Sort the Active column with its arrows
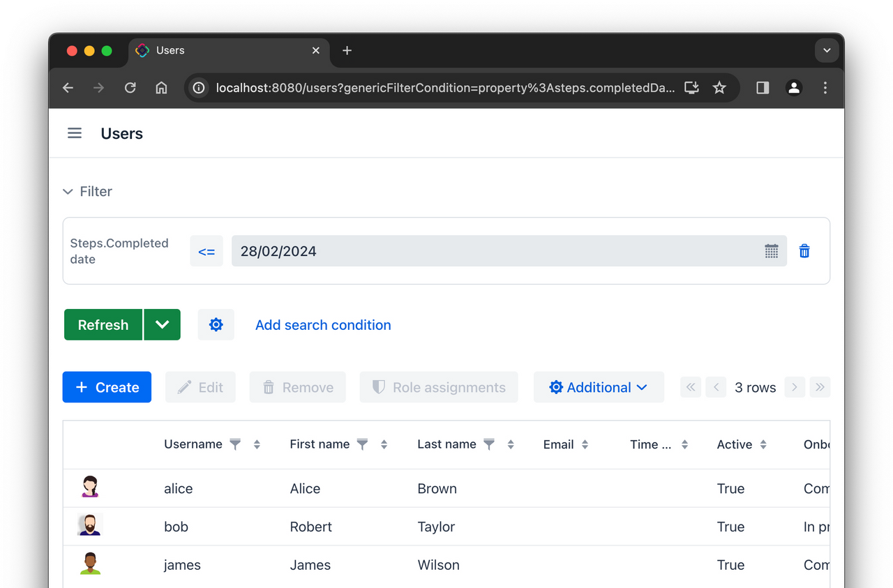This screenshot has width=893, height=588. click(x=763, y=444)
